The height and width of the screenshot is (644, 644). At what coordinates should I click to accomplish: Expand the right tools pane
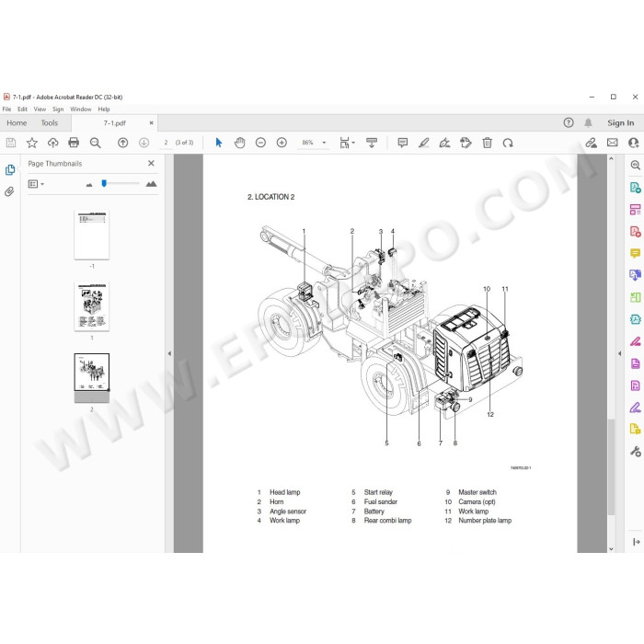[637, 542]
